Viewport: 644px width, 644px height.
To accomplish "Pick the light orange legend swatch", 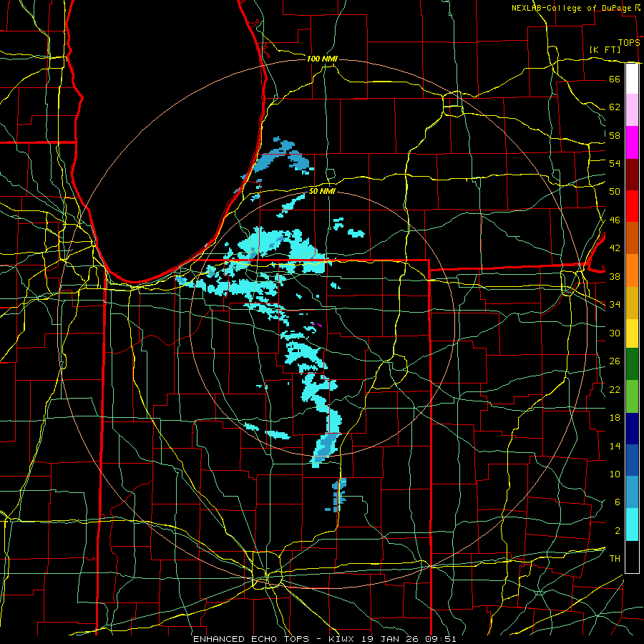I will pyautogui.click(x=632, y=270).
